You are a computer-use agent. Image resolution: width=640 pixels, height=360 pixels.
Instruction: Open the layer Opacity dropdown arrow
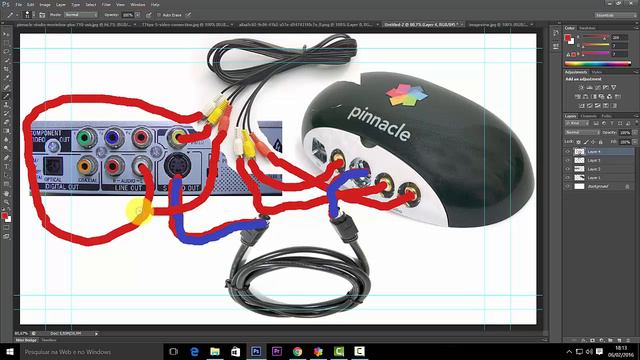634,133
